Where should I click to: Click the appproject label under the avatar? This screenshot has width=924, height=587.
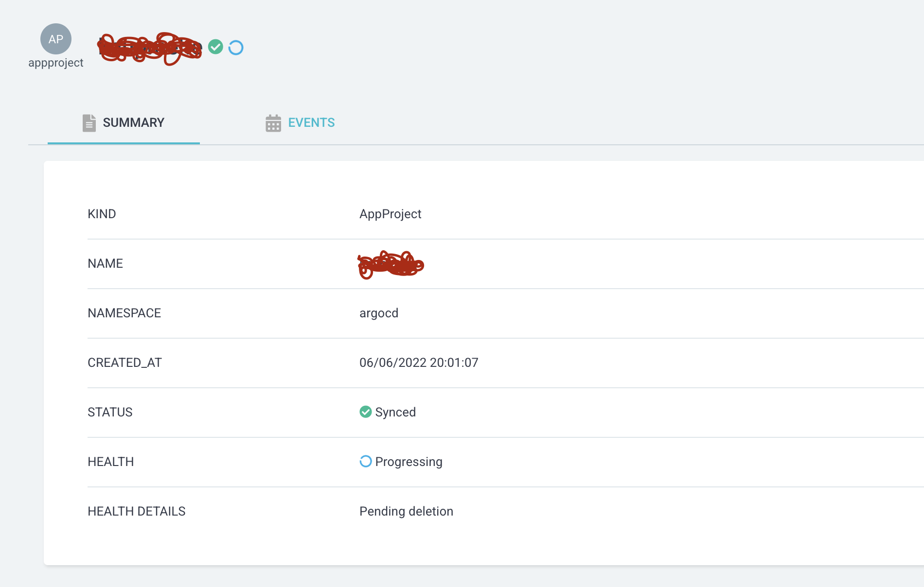pos(55,63)
